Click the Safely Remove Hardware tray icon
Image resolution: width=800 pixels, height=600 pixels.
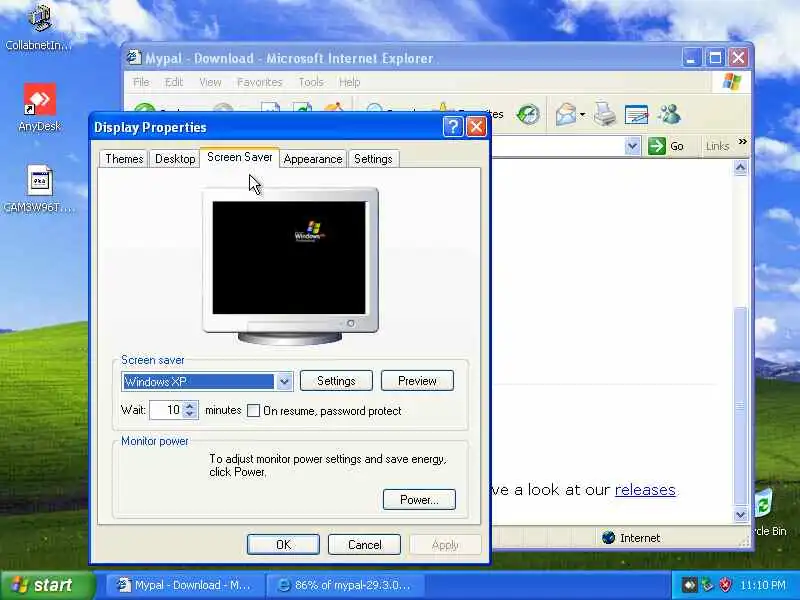click(x=707, y=585)
